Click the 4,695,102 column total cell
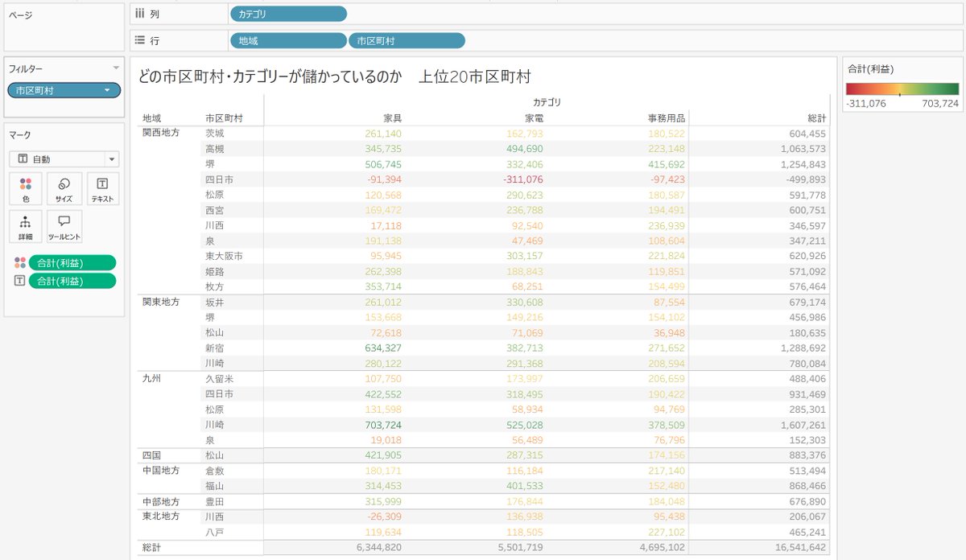 (x=662, y=547)
